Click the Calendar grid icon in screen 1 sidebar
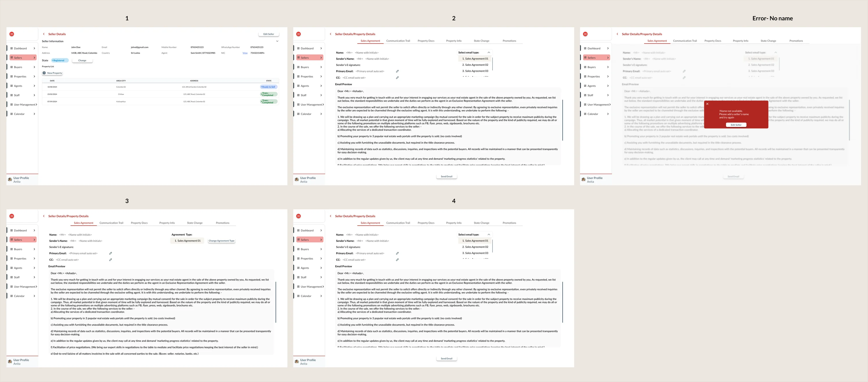This screenshot has height=382, width=868. [x=12, y=114]
